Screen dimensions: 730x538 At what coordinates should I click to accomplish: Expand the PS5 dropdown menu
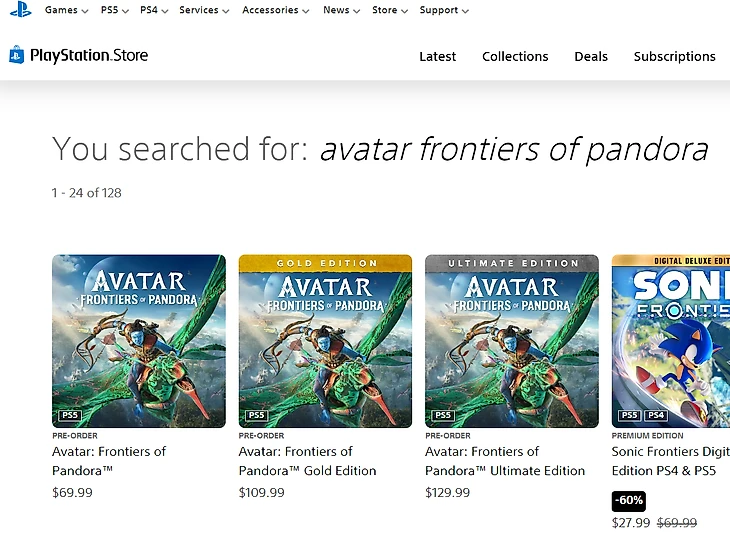coord(115,10)
